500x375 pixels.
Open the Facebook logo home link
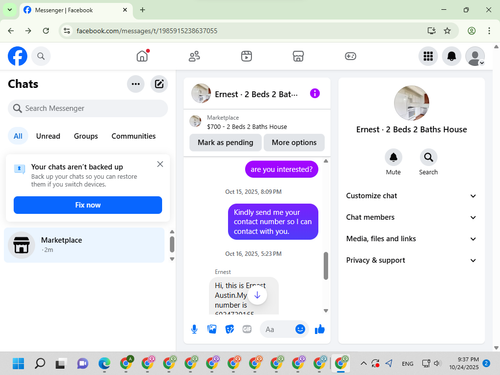pos(17,56)
